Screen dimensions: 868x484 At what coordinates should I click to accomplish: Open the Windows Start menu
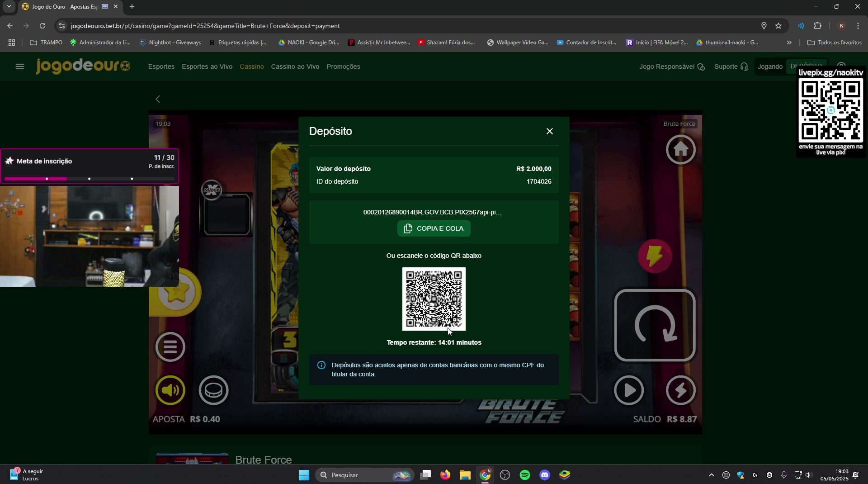[x=304, y=475]
